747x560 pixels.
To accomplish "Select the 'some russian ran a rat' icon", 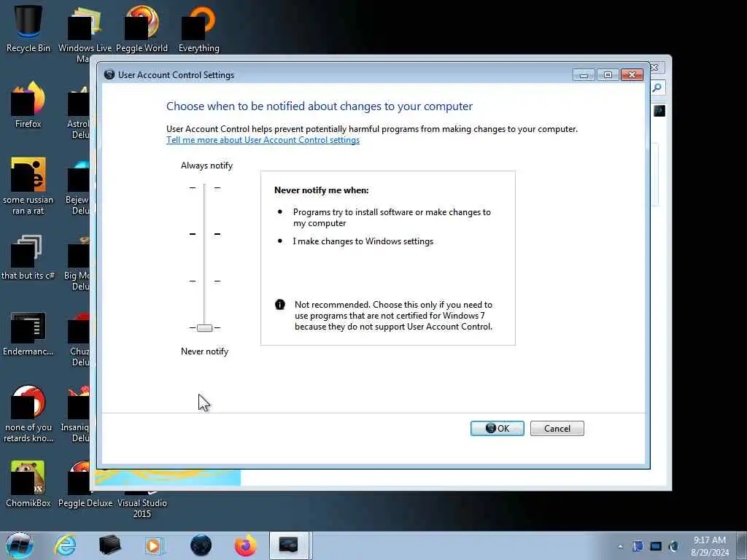I will [28, 186].
